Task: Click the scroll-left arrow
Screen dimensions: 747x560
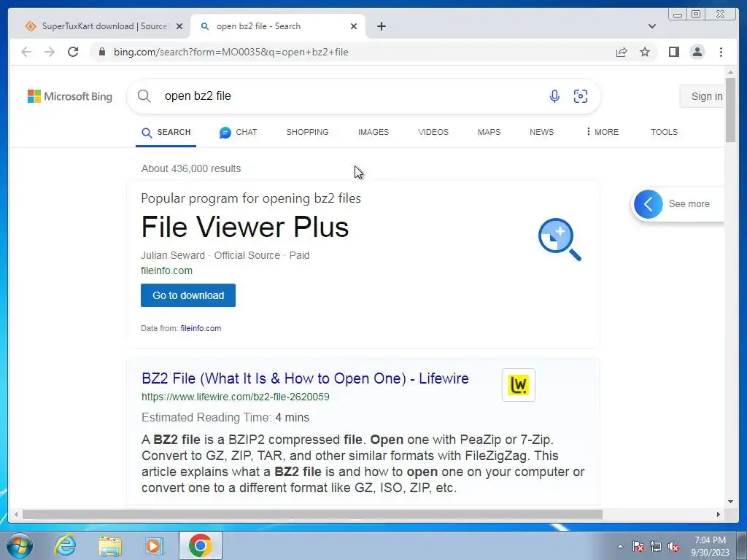Action: [x=16, y=514]
